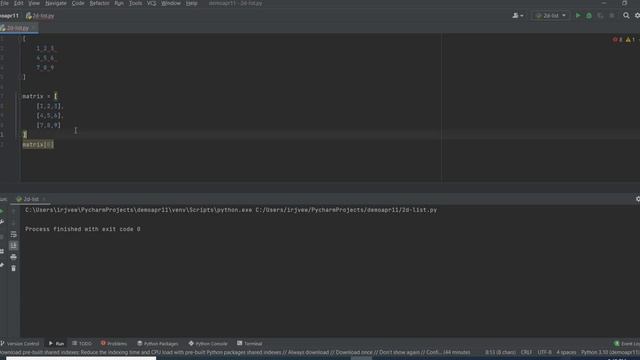640x360 pixels.
Task: Click on the highlighted matrix[0] code line
Action: pyautogui.click(x=38, y=144)
